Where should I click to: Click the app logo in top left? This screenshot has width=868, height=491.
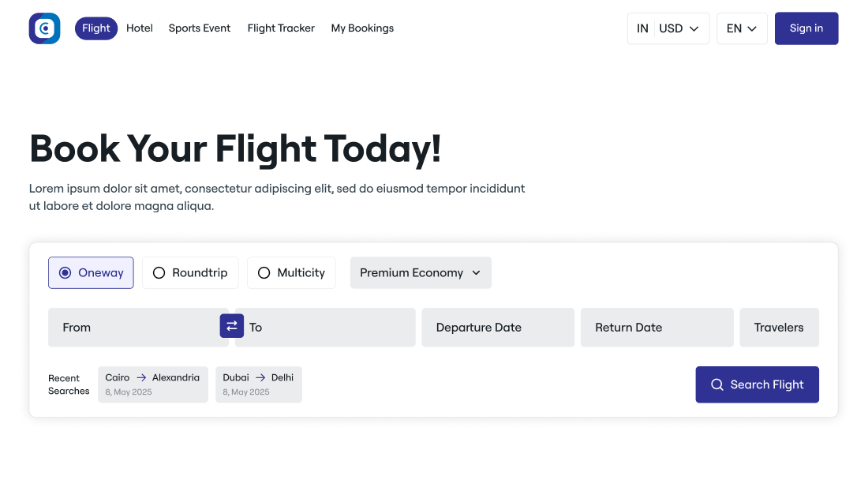tap(44, 28)
